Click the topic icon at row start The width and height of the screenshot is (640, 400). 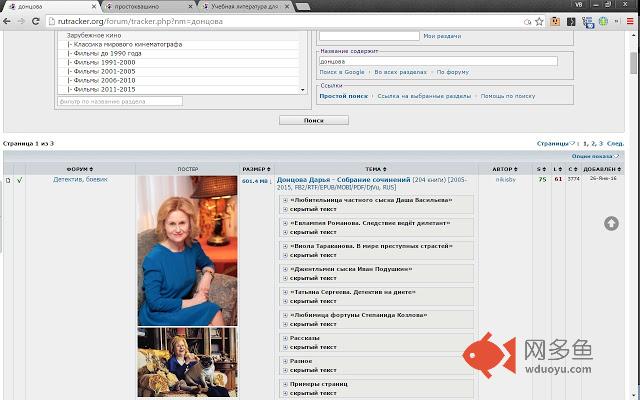(8, 180)
